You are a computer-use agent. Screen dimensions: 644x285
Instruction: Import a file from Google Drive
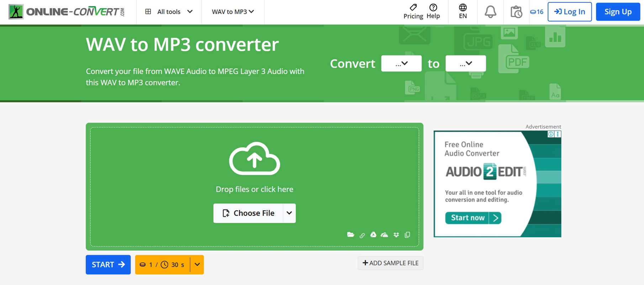coord(373,234)
